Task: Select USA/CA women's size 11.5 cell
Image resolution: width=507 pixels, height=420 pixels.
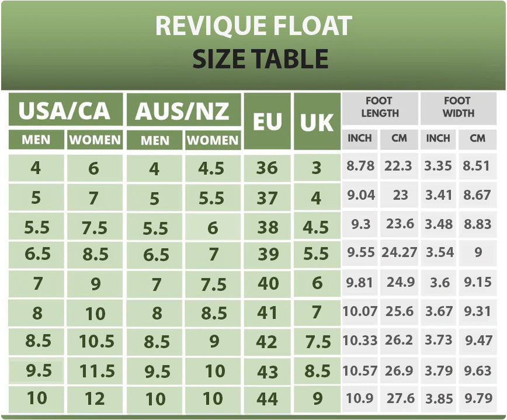Action: [96, 370]
